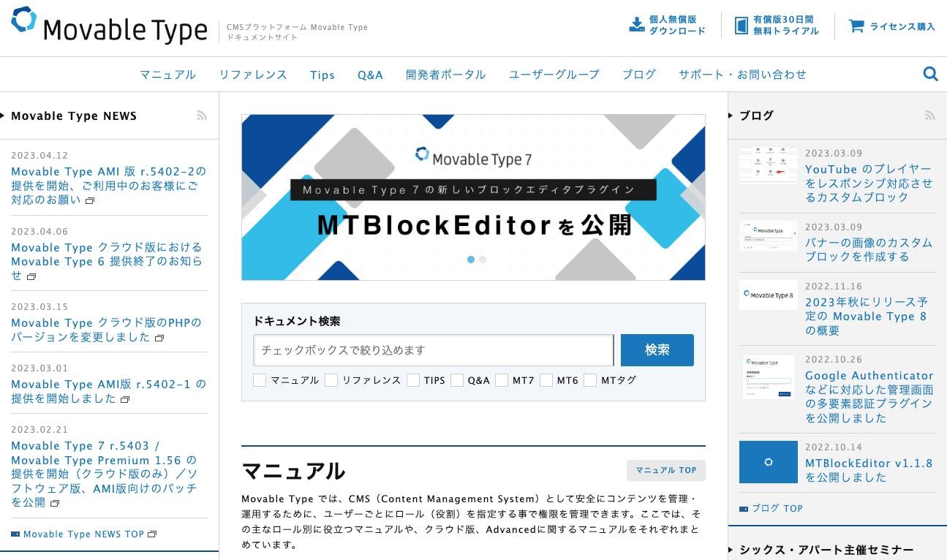Open news about クラウド版のPHPバージョン変更
The width and height of the screenshot is (947, 560).
[106, 330]
